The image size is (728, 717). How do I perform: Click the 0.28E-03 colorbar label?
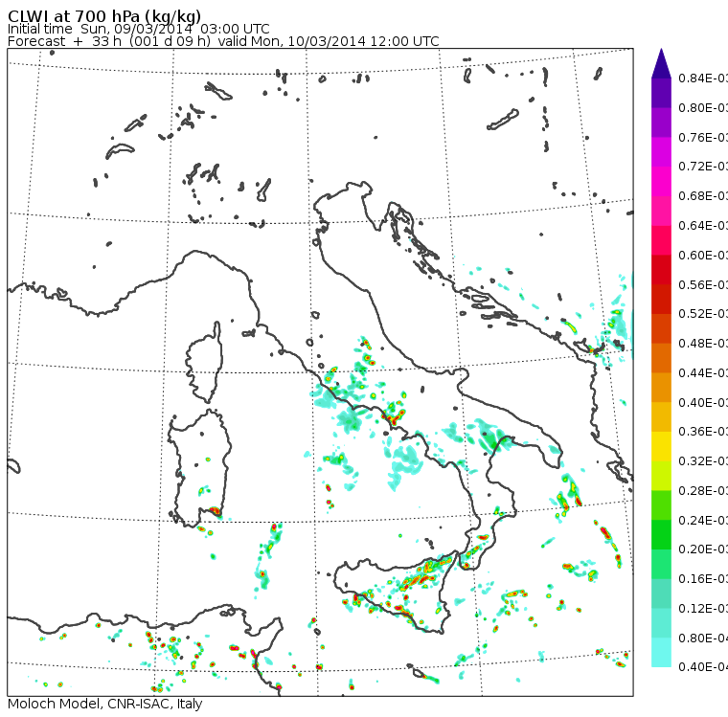pos(703,490)
